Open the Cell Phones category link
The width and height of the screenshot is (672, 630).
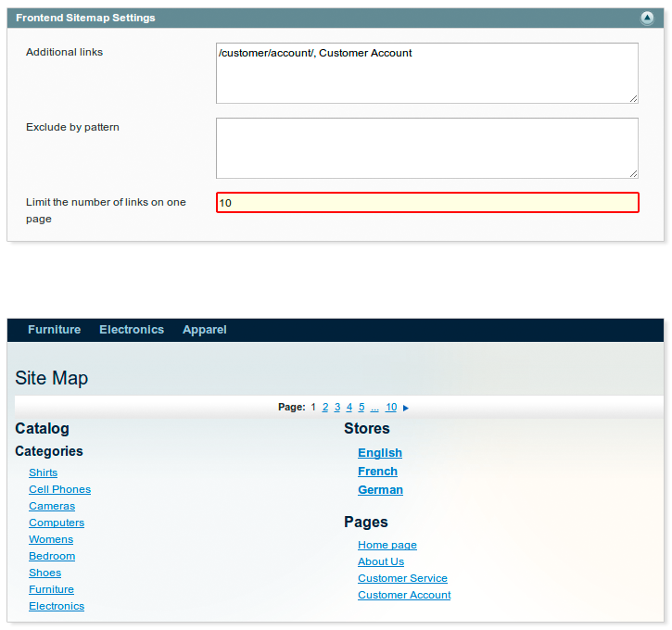click(59, 489)
